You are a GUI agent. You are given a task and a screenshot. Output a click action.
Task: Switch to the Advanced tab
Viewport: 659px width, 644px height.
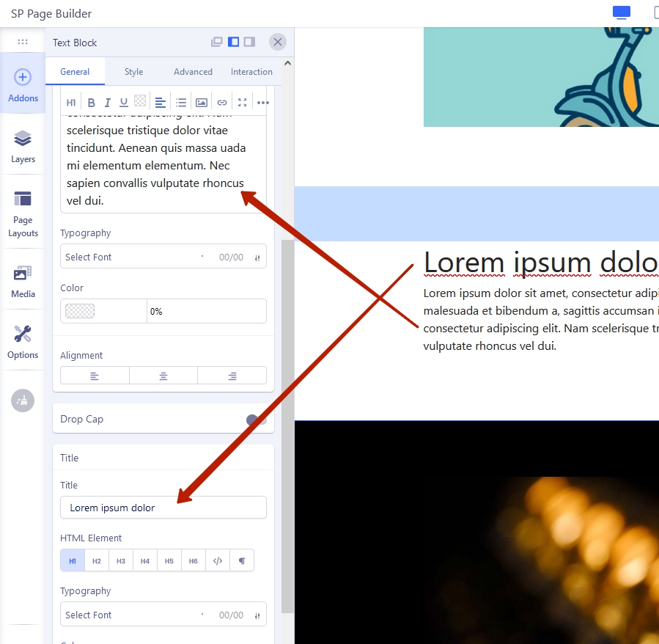click(x=193, y=72)
